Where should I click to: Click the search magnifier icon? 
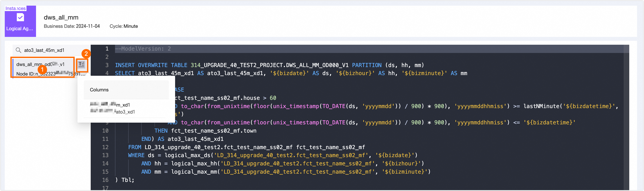(18, 50)
